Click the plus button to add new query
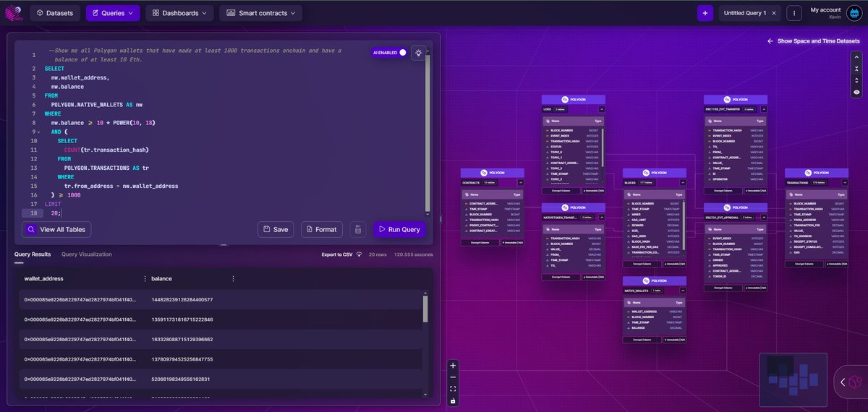This screenshot has height=412, width=868. pyautogui.click(x=705, y=13)
